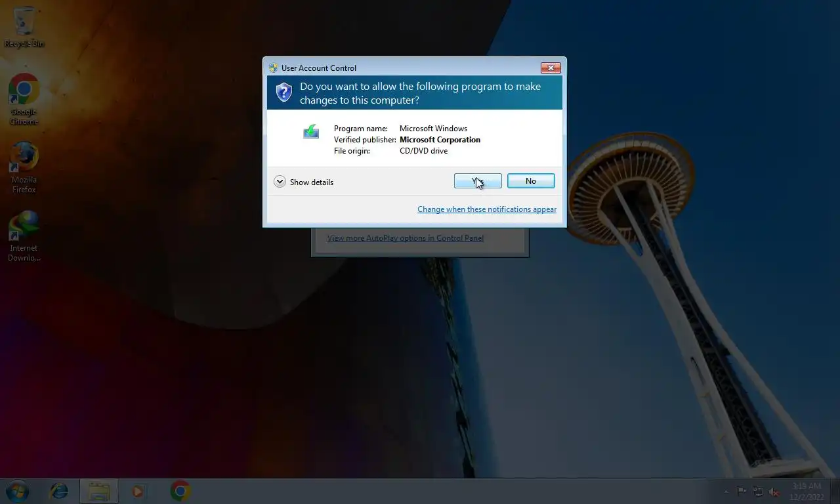This screenshot has width=840, height=504.
Task: Show hidden tray icons arrow
Action: point(726,492)
